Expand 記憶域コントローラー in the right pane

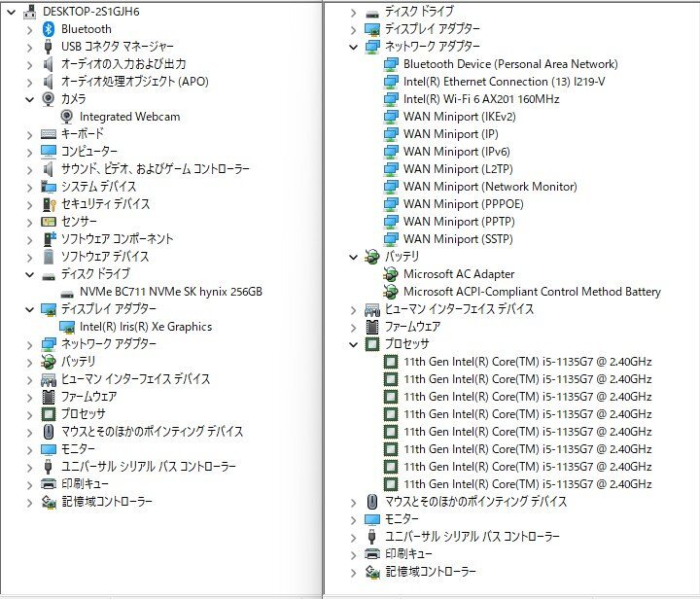click(x=354, y=572)
